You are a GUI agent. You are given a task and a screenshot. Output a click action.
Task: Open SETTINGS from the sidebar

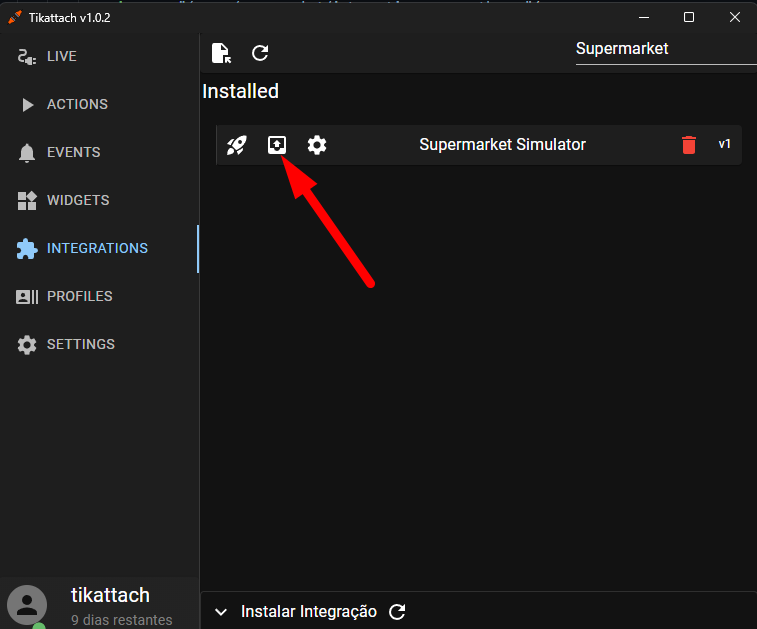(99, 345)
